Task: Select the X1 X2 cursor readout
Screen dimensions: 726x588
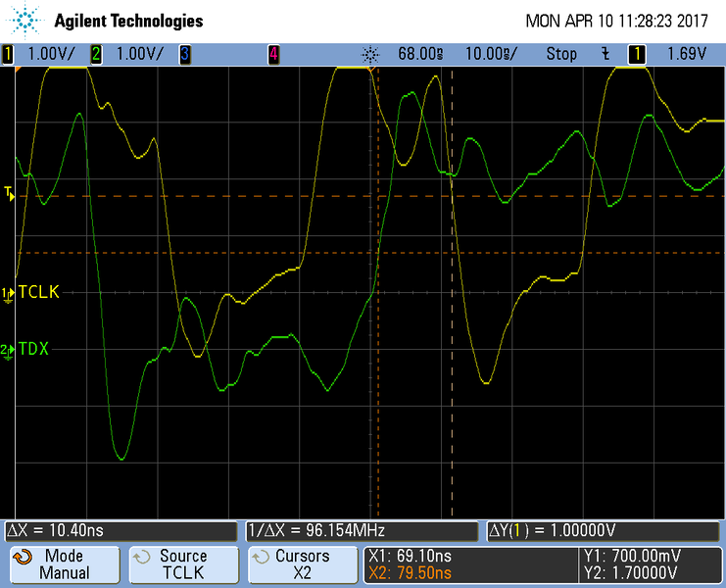Action: pyautogui.click(x=410, y=564)
